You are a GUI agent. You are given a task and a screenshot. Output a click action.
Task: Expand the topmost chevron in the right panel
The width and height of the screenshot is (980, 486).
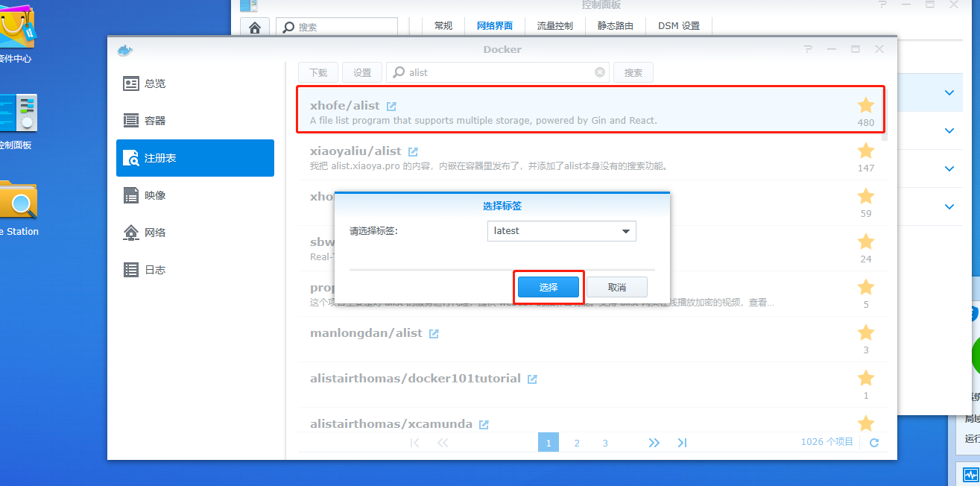949,92
